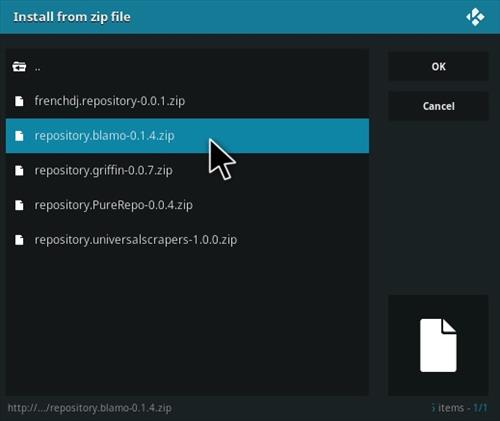Click the large file preview thumbnail
Screen dimensions: 500x421
(438, 345)
